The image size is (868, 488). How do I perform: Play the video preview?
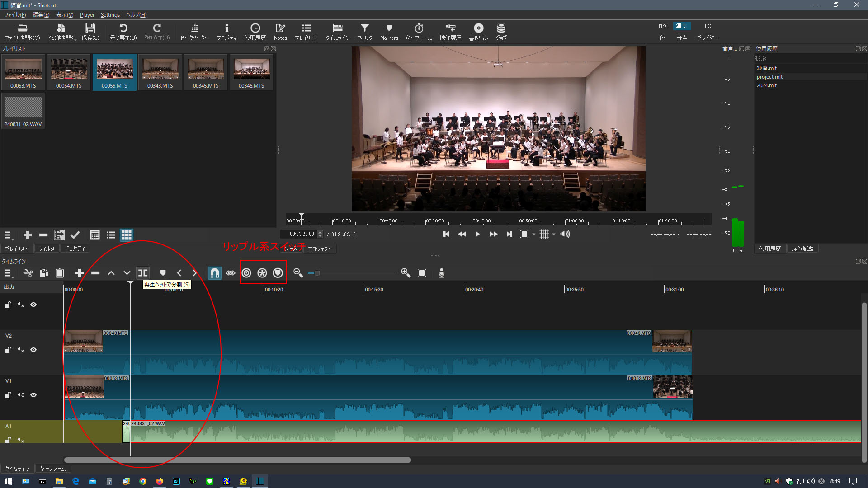click(477, 234)
